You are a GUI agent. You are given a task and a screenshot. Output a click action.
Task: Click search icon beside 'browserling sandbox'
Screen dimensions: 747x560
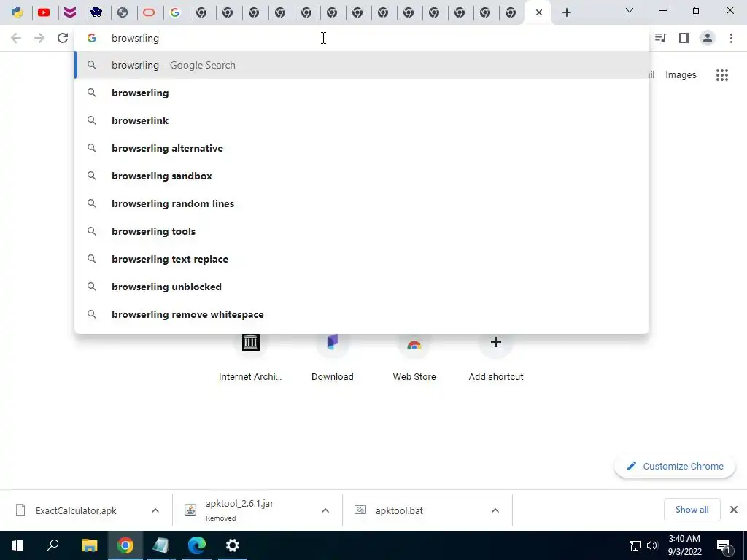(92, 176)
